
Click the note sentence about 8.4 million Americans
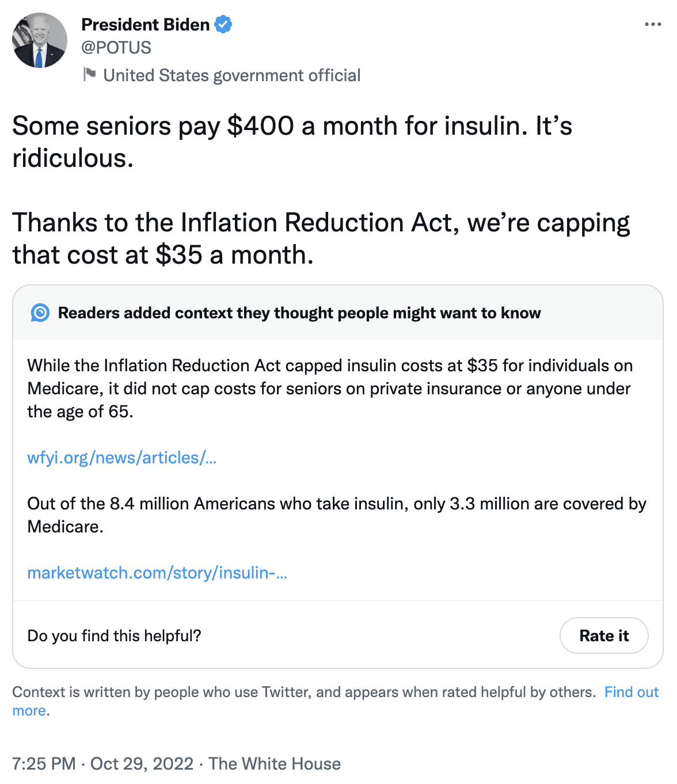(x=336, y=515)
